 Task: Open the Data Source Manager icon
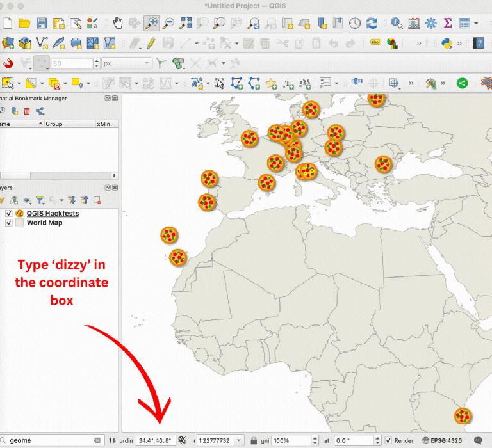[8, 43]
